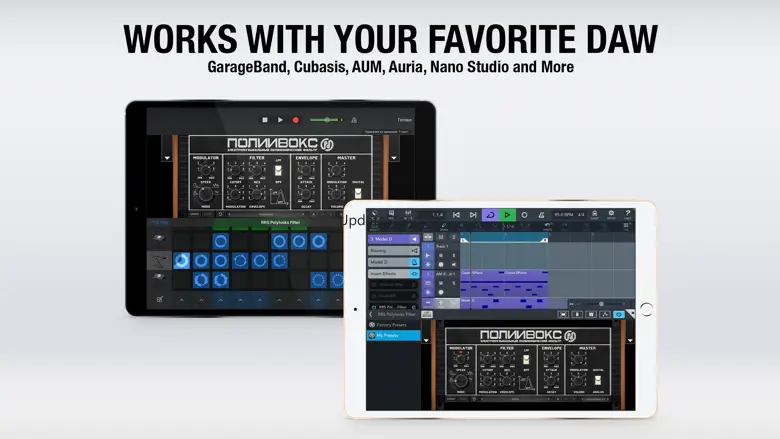This screenshot has width=780, height=439.
Task: Click the highlighted blue power button above plugin
Action: click(618, 314)
